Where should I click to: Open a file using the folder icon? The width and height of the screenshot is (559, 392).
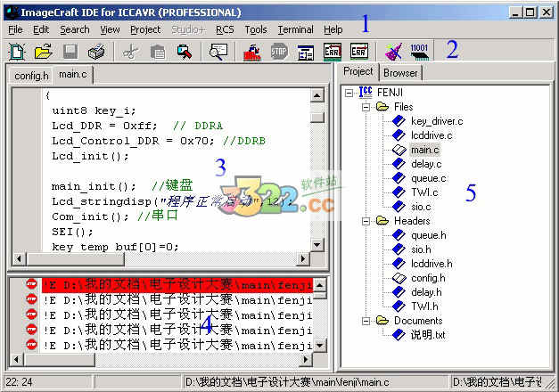click(x=44, y=52)
